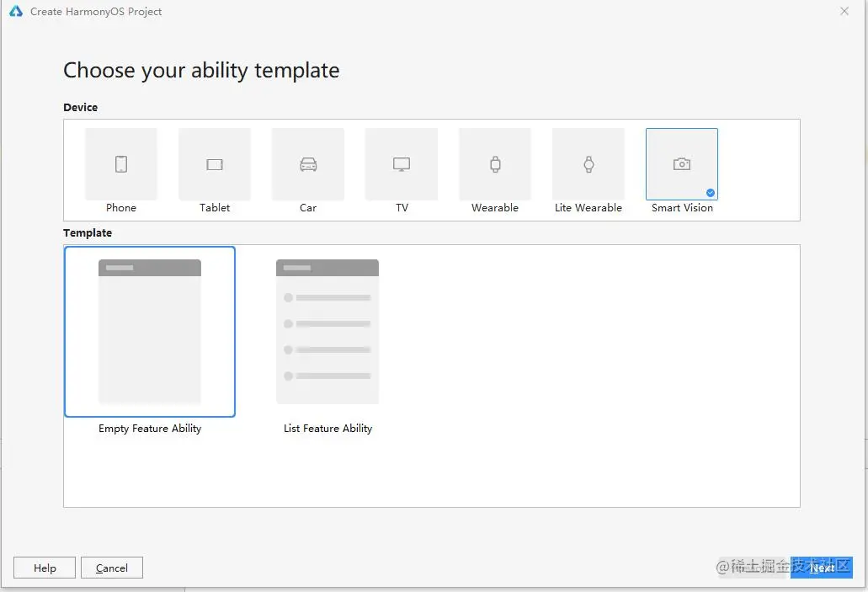Choose the List Feature Ability template
This screenshot has width=868, height=592.
click(327, 331)
